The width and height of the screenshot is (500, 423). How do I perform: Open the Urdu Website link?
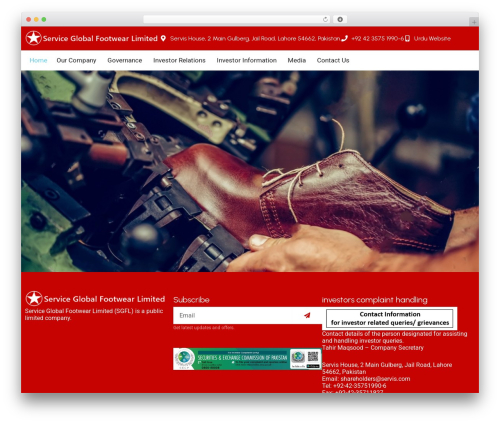point(432,39)
